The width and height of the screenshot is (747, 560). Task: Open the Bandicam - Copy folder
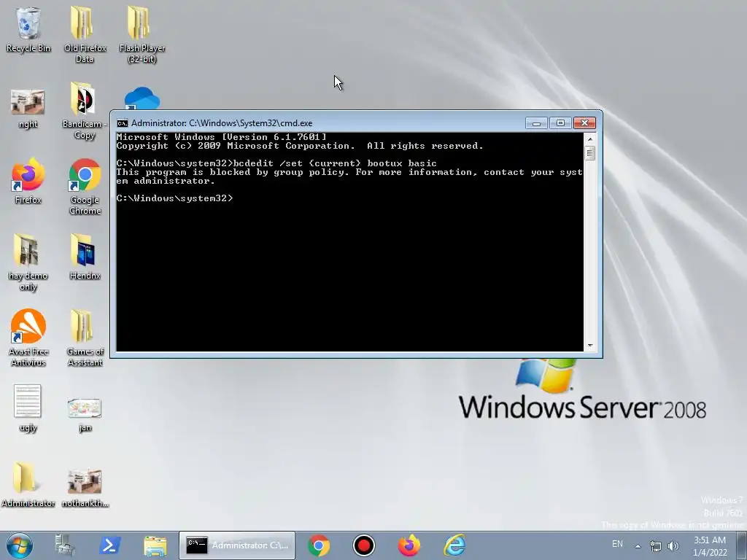pos(84,111)
